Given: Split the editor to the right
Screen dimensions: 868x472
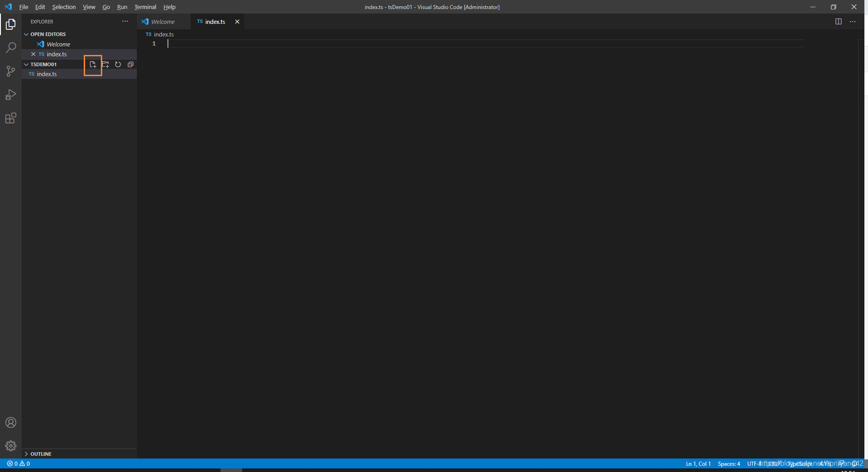Looking at the screenshot, I should coord(838,22).
